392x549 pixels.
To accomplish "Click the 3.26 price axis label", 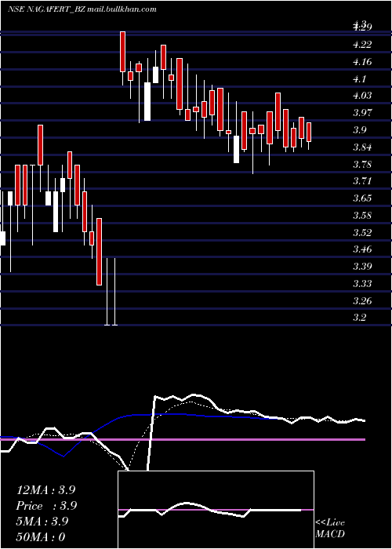I will [x=362, y=301].
